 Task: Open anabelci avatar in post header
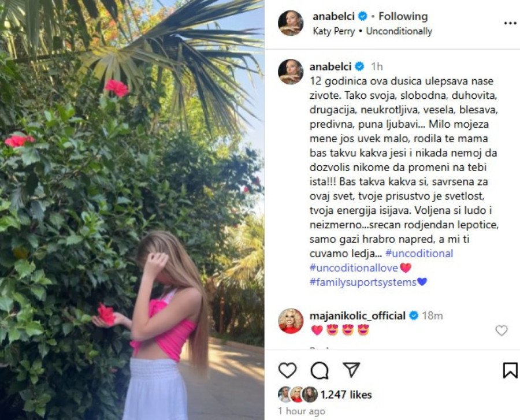point(291,23)
